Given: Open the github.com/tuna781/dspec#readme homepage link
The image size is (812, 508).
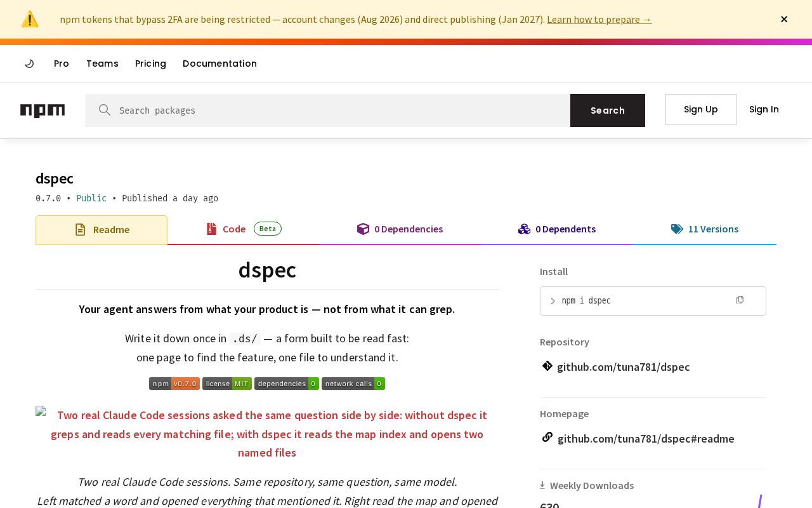Looking at the screenshot, I should (646, 439).
